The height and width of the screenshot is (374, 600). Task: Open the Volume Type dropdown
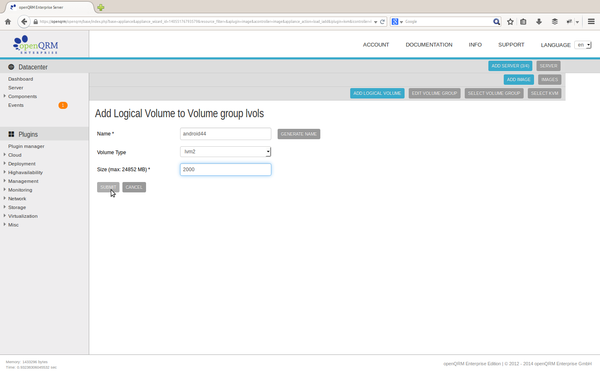(225, 152)
